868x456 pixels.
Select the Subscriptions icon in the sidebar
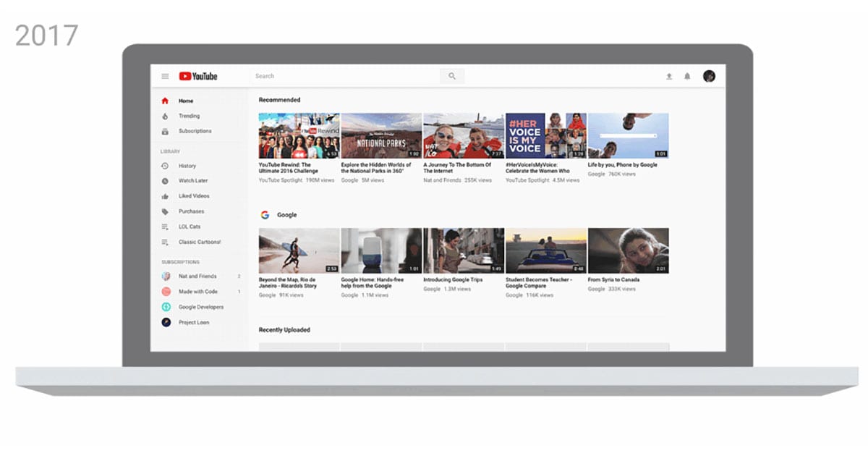click(x=166, y=131)
